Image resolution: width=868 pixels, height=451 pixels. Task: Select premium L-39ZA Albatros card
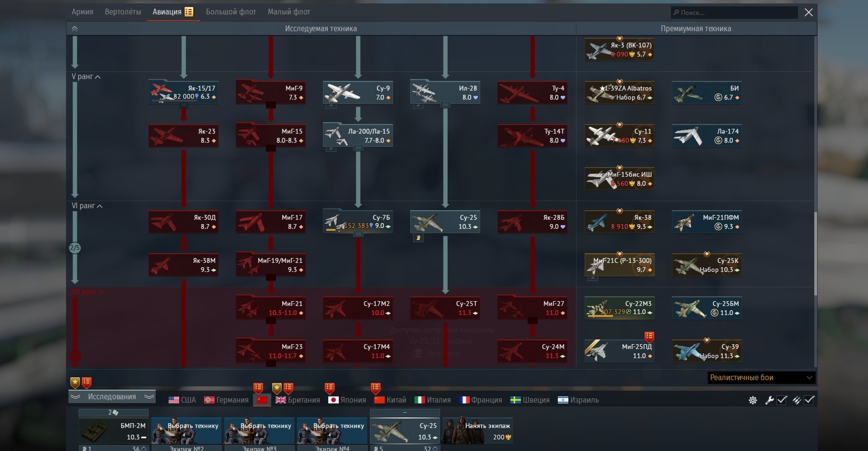tap(620, 92)
